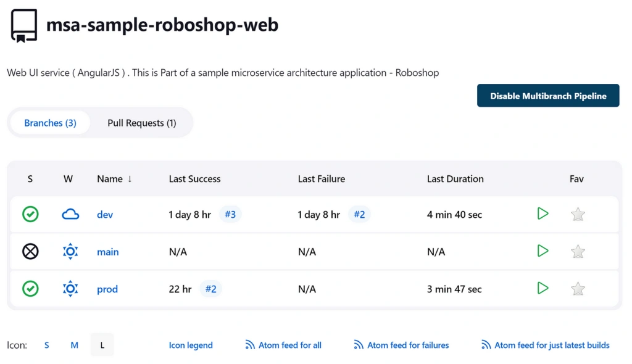Set the icon size to S
632x364 pixels.
click(x=46, y=345)
